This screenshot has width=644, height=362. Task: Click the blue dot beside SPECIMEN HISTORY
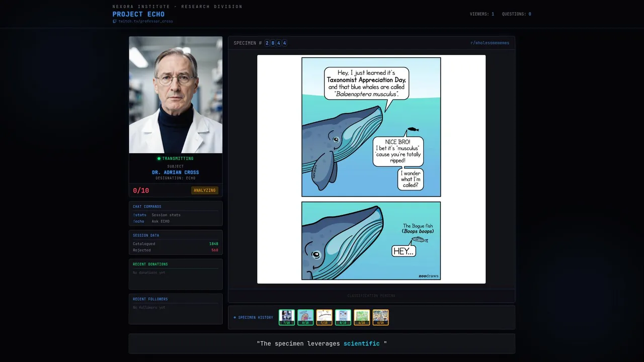tap(235, 318)
